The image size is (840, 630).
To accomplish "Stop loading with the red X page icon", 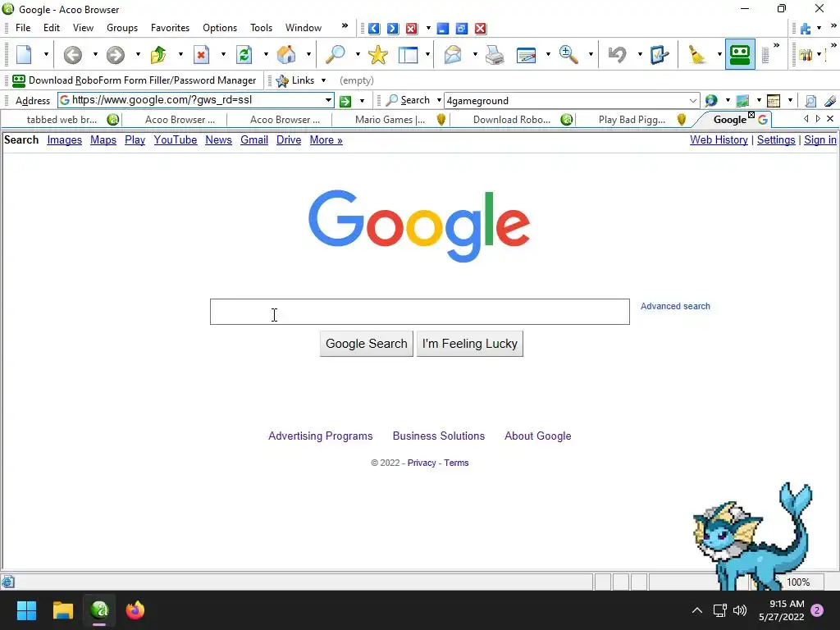I will [x=201, y=55].
